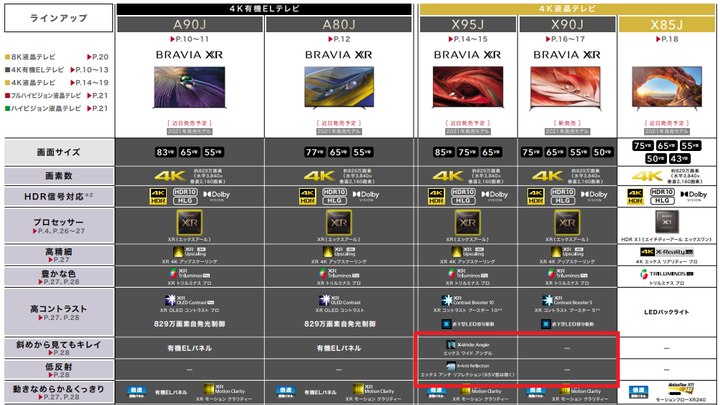The image size is (720, 405).
Task: Select the 4K液晶テレビ category header
Action: pyautogui.click(x=567, y=9)
